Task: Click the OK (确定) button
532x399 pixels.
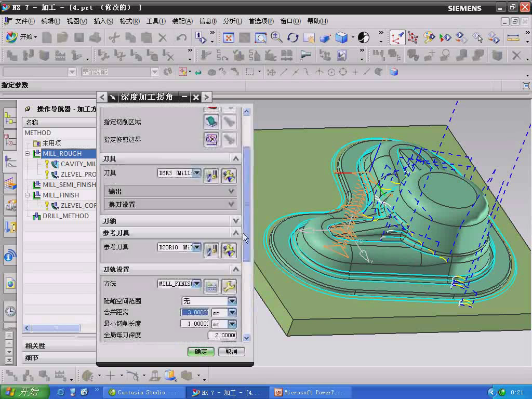Action: pyautogui.click(x=201, y=352)
